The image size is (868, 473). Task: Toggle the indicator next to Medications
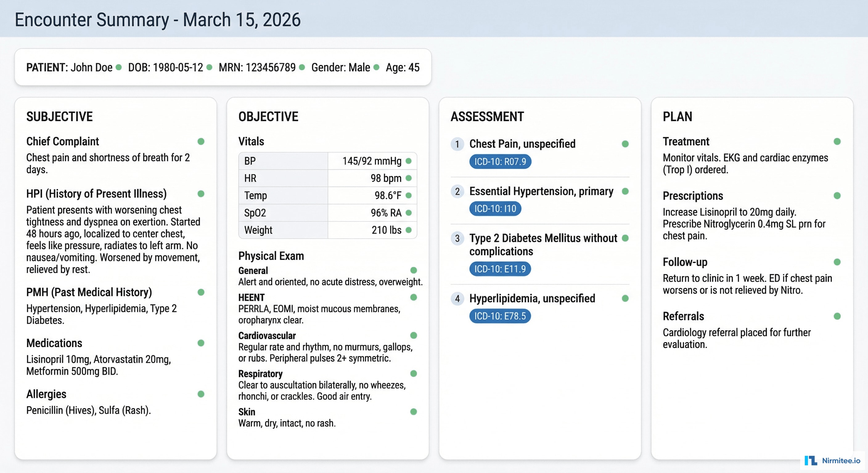pos(201,343)
